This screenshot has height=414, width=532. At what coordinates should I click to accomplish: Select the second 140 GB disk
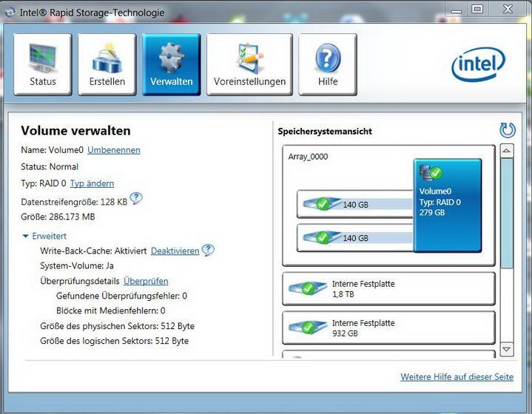[x=355, y=238]
